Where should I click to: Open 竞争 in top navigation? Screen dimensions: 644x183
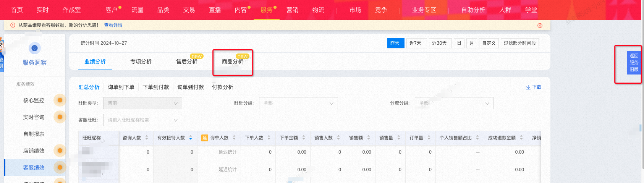coord(381,10)
